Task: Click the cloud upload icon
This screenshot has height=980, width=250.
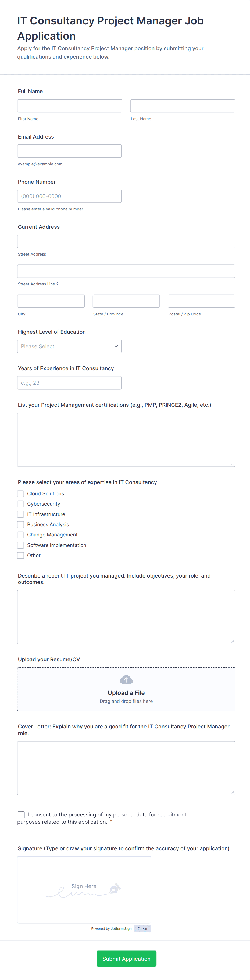Action: pos(126,680)
